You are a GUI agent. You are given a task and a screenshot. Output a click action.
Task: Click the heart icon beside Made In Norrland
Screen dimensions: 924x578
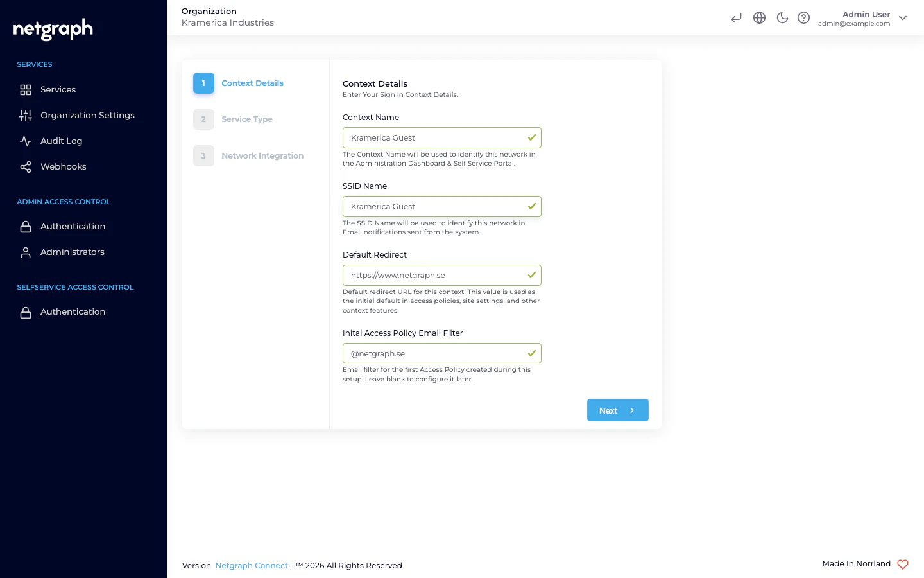tap(903, 565)
